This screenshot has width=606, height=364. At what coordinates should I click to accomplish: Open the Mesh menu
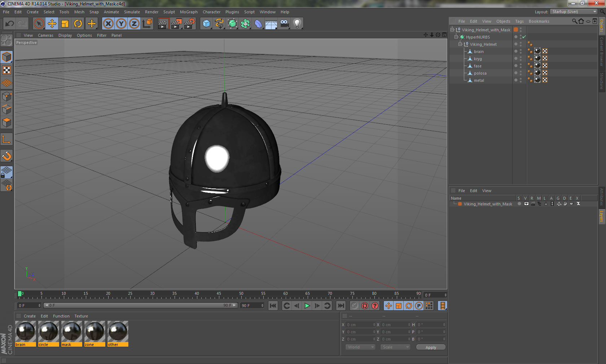pyautogui.click(x=79, y=12)
